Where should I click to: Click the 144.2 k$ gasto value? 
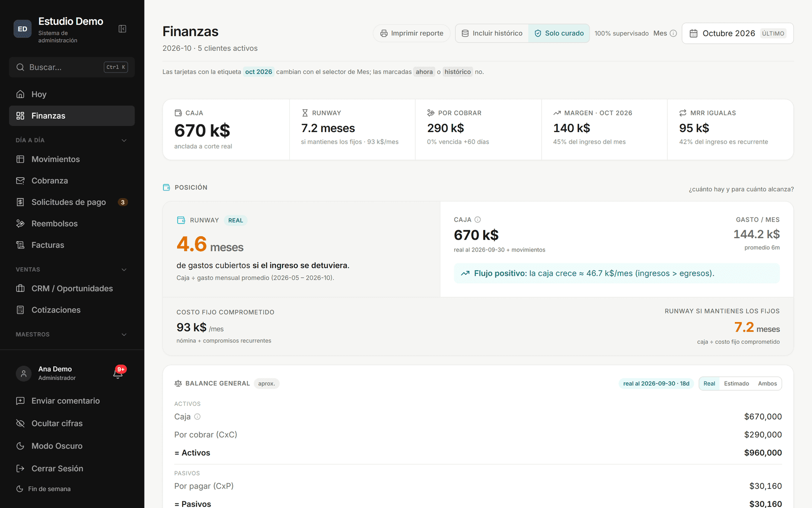(x=756, y=234)
